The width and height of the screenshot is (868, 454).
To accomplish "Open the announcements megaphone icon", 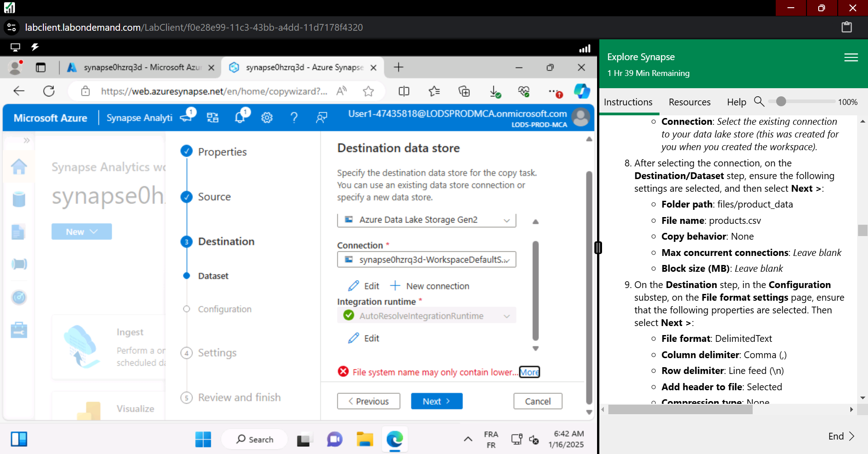I will pos(187,117).
